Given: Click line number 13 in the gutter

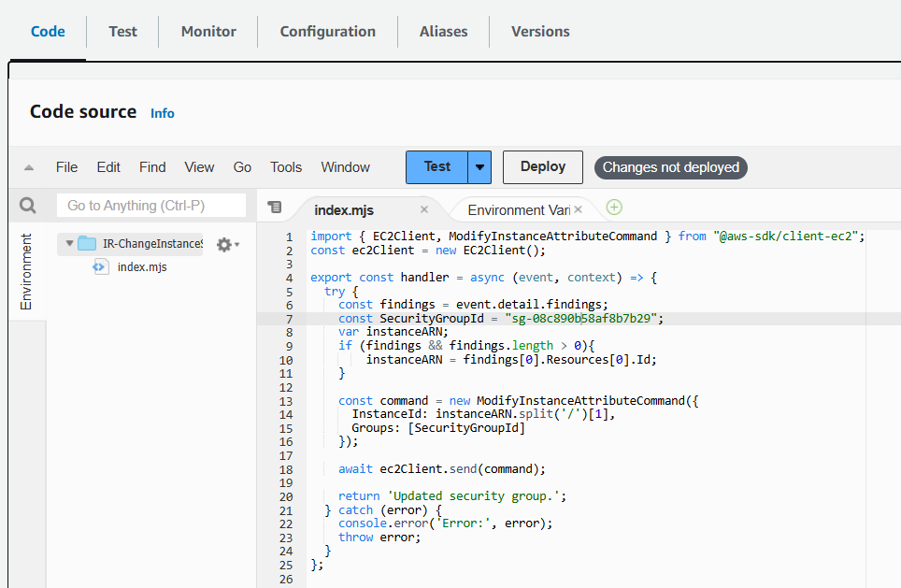Looking at the screenshot, I should pos(286,401).
